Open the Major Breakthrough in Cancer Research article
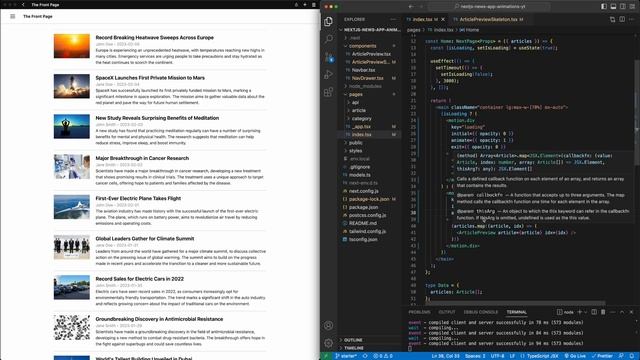640x360 pixels. pyautogui.click(x=142, y=158)
